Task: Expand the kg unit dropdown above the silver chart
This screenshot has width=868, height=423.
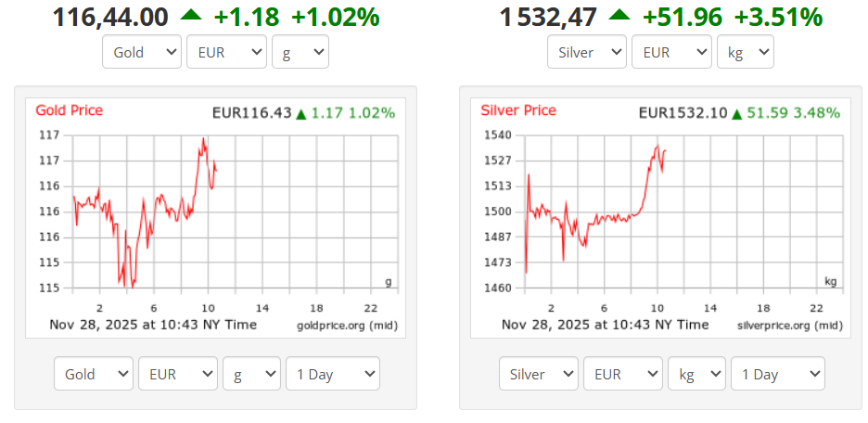Action: tap(745, 52)
